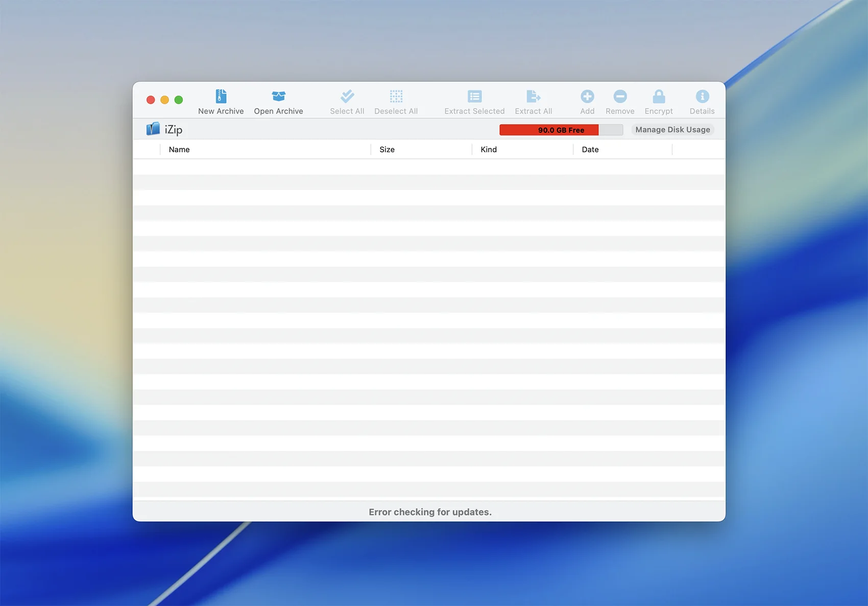Click the Kind column header

tap(489, 150)
